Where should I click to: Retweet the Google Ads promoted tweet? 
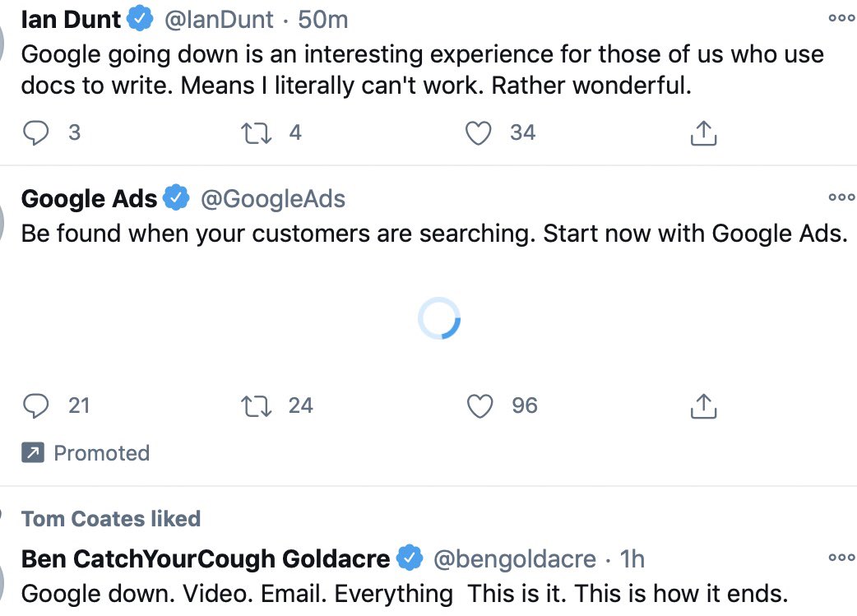coord(257,406)
